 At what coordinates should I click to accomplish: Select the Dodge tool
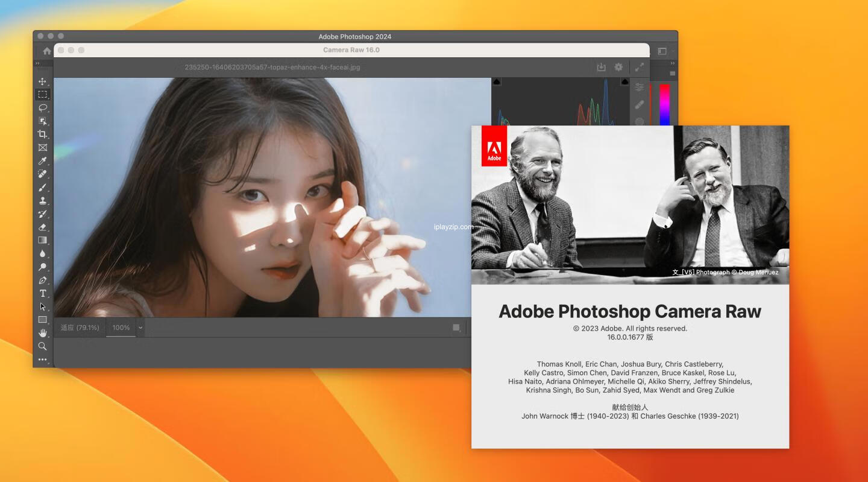coord(42,267)
